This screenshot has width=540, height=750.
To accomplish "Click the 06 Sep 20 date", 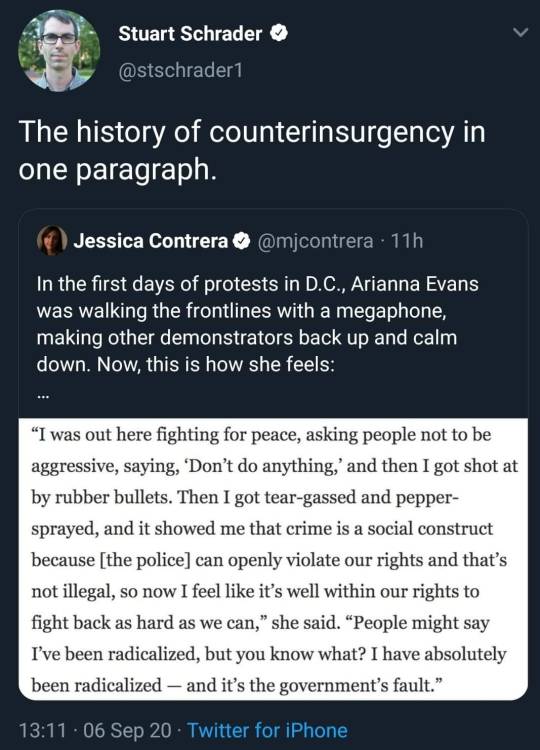I will [x=127, y=730].
